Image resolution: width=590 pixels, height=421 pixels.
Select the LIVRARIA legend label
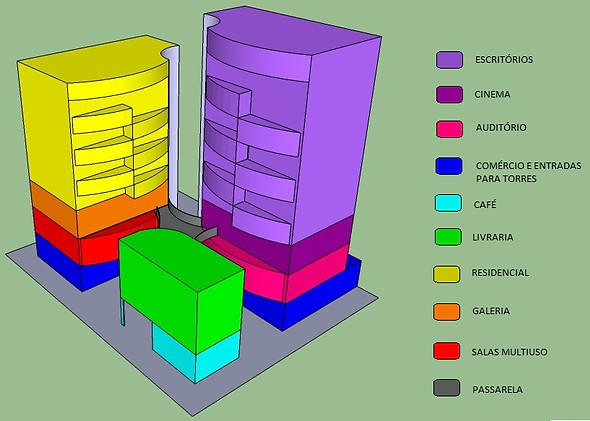(493, 237)
